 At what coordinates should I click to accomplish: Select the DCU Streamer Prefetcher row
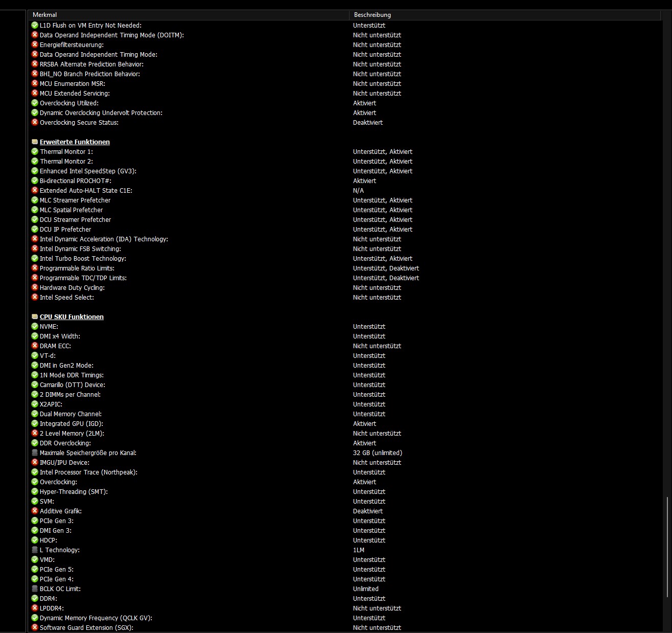pos(345,220)
